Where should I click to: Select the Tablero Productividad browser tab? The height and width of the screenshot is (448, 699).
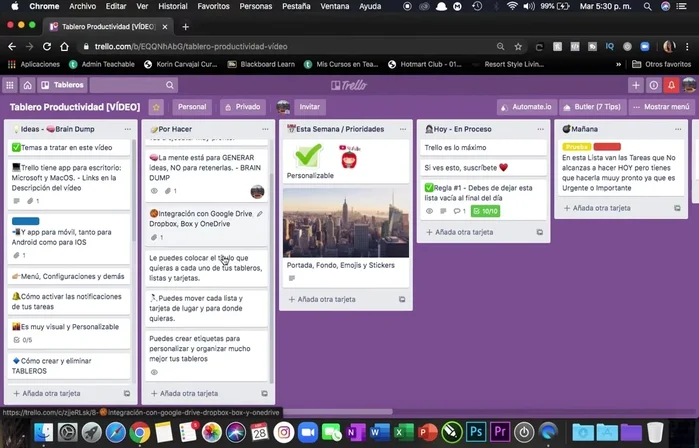point(108,27)
